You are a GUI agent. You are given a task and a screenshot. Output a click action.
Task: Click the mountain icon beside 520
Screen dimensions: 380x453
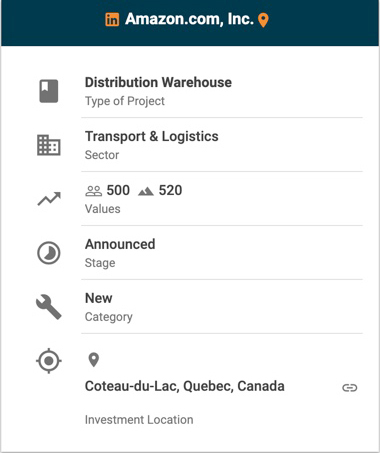[146, 192]
